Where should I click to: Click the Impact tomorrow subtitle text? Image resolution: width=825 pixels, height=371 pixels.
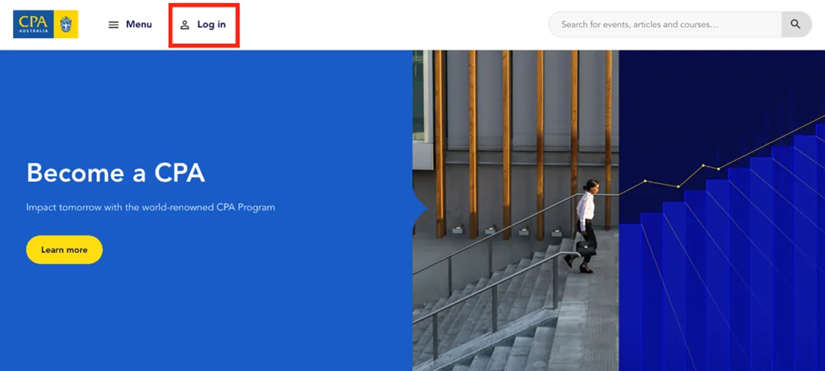[x=150, y=207]
